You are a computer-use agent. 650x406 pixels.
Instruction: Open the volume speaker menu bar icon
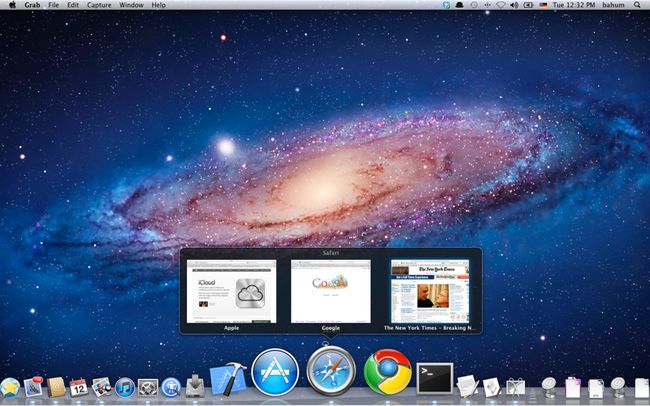coord(514,5)
